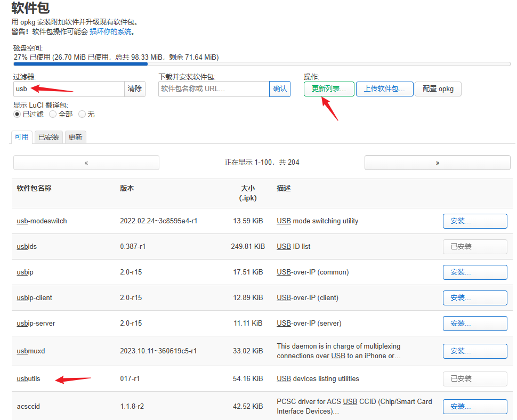Select the 已过滤 radio button
Viewport: 517px width, 420px height.
17,114
